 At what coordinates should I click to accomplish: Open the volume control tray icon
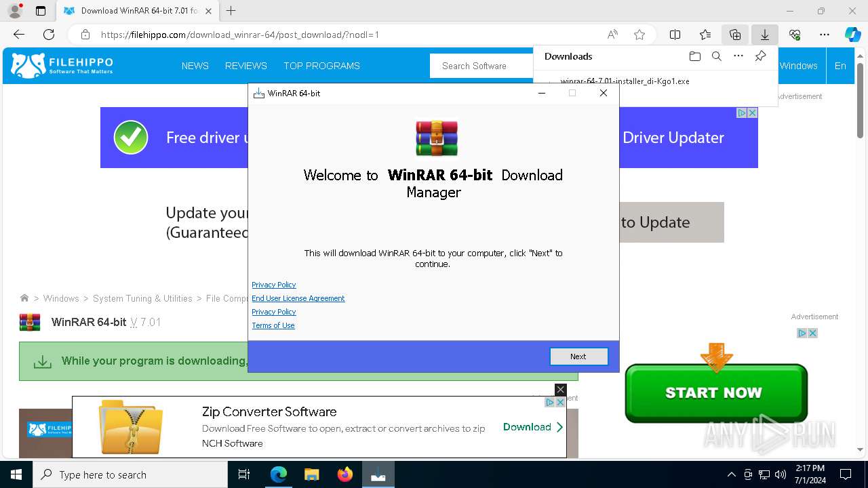point(781,475)
